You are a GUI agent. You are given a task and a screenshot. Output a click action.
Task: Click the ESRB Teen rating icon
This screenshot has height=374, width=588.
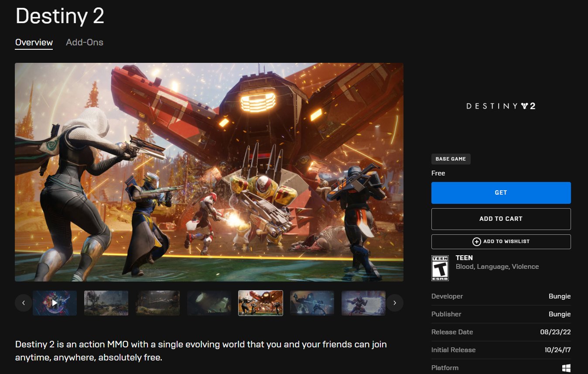(440, 268)
